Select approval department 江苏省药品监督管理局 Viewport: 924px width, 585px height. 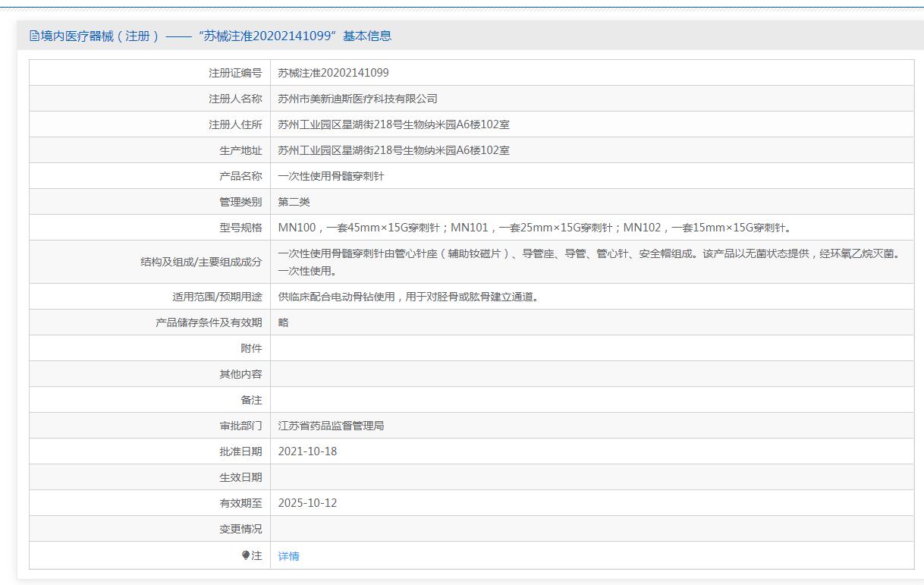point(331,426)
